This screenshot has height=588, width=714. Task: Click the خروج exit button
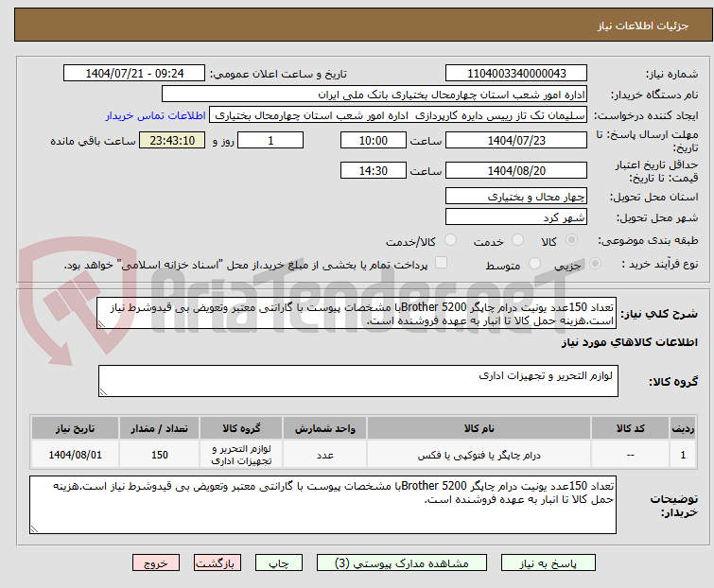coord(156,563)
